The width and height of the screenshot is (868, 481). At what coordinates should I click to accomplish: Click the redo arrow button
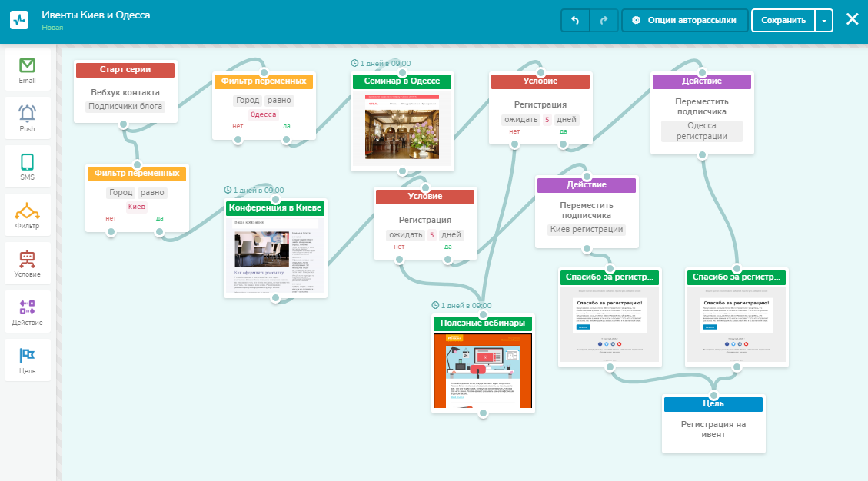click(604, 20)
